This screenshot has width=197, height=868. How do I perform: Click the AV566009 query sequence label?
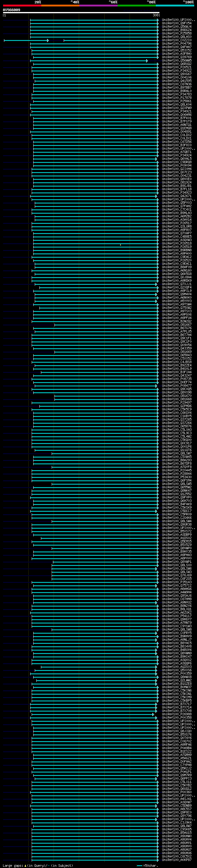point(11,10)
